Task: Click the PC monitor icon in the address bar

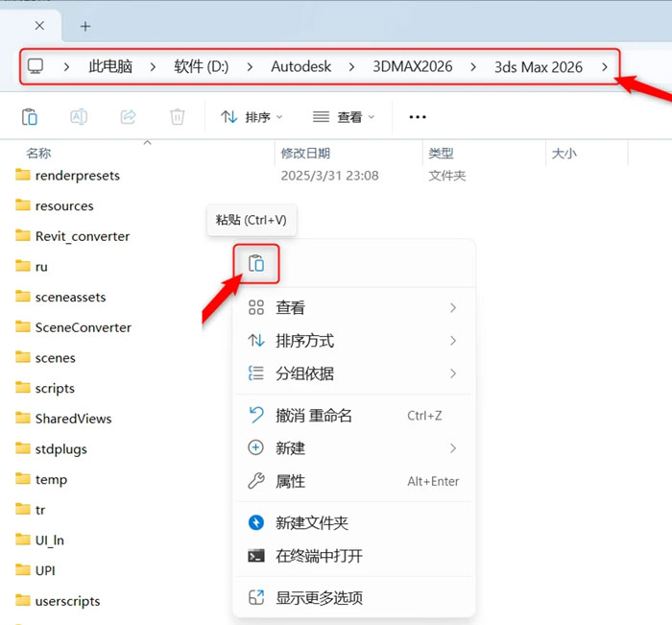Action: [36, 66]
